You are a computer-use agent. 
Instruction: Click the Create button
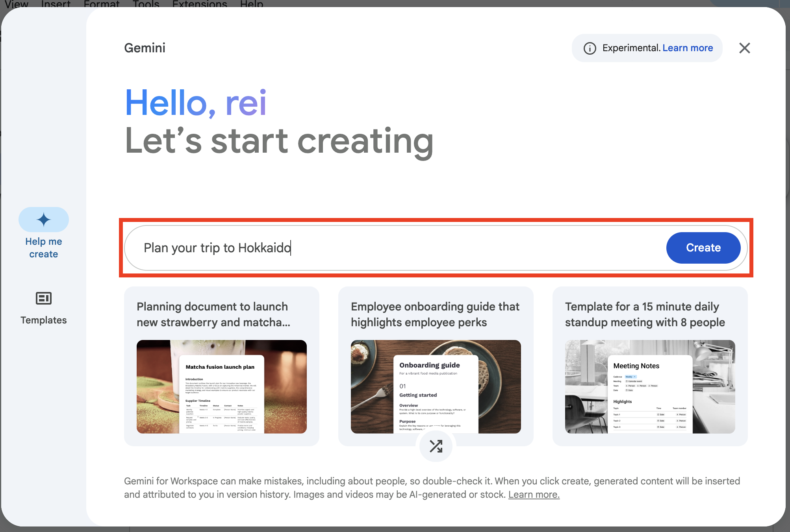tap(703, 248)
